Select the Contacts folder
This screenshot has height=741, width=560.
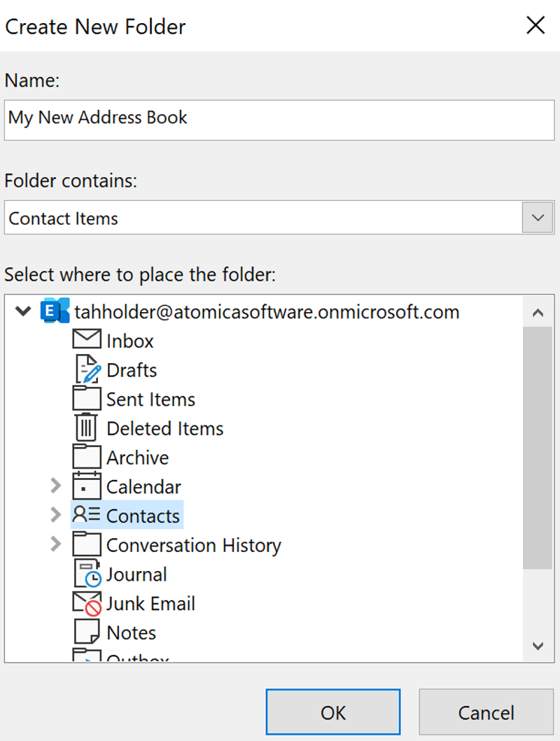coord(143,515)
